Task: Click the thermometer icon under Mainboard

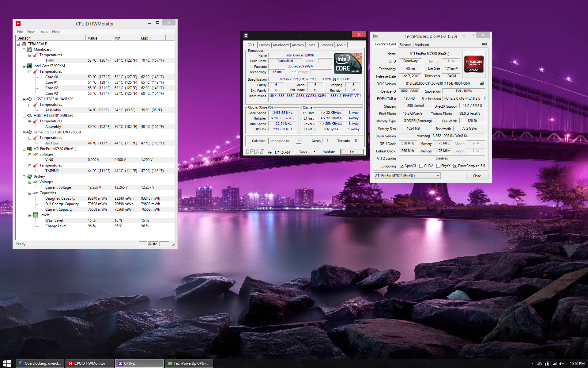Action: (x=36, y=55)
